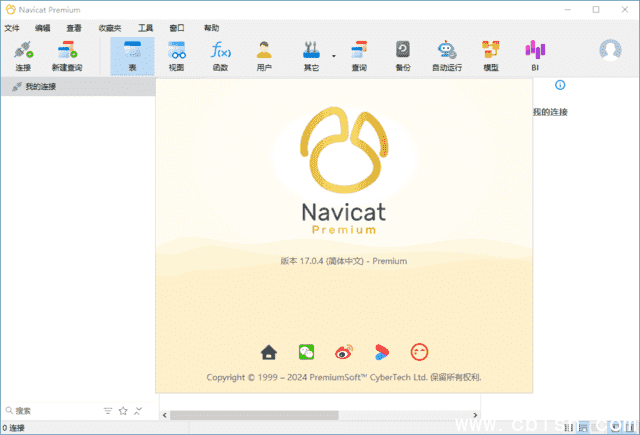Click the copyright PremiumSoft text

[x=344, y=377]
